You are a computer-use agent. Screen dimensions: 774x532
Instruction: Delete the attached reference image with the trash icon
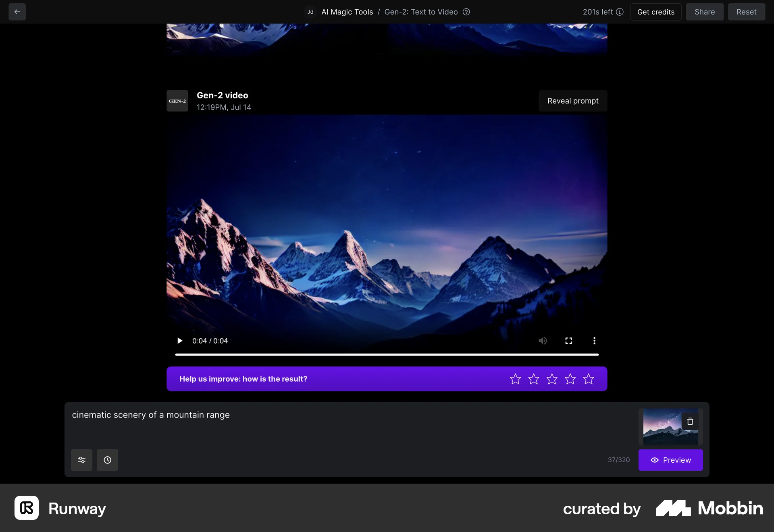[x=690, y=422]
